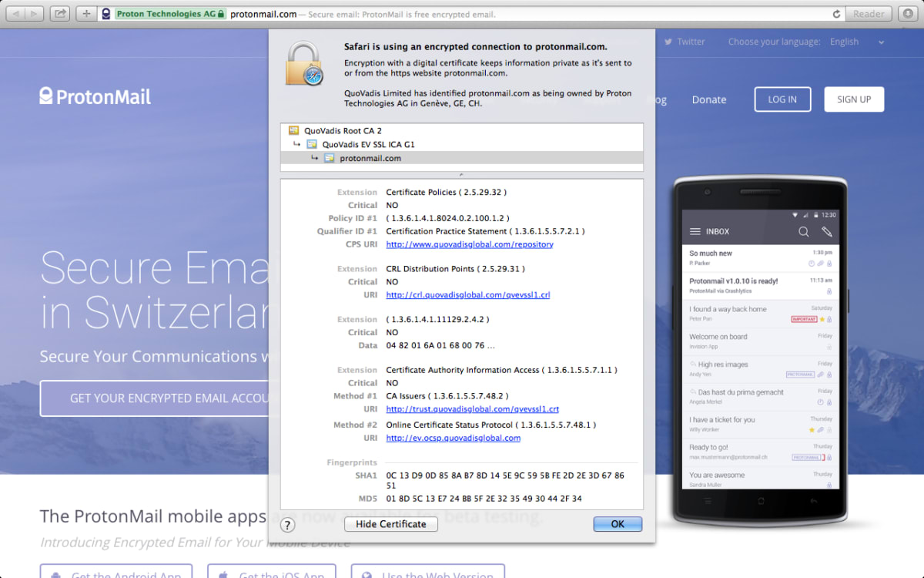Click Safari is using an encrypted connection heading
The image size is (924, 578).
click(x=475, y=47)
